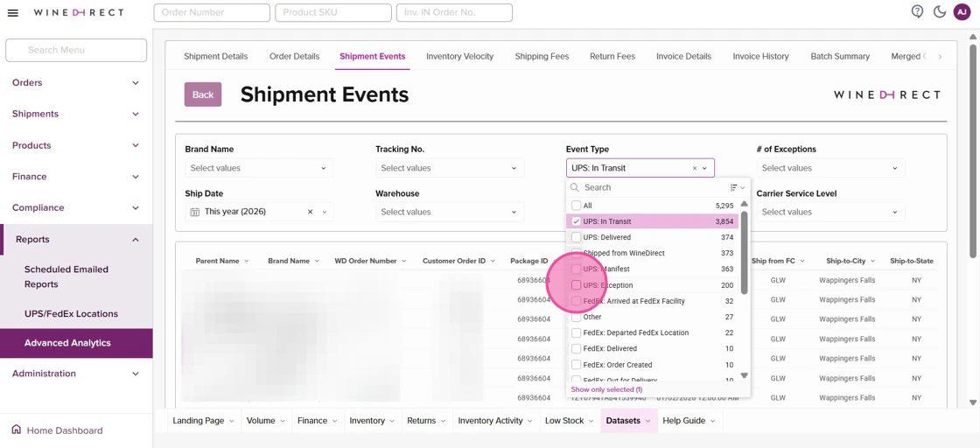Check the All event types checkbox

coord(577,206)
